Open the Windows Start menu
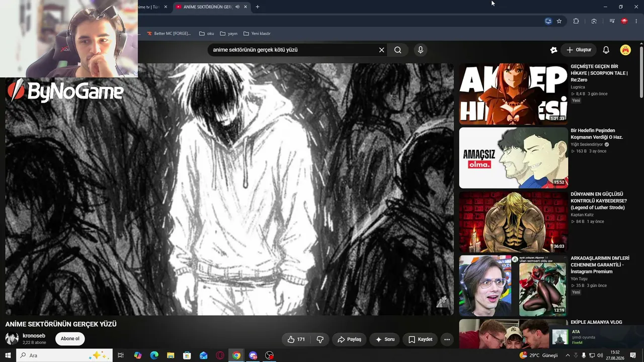This screenshot has height=362, width=644. click(8, 355)
